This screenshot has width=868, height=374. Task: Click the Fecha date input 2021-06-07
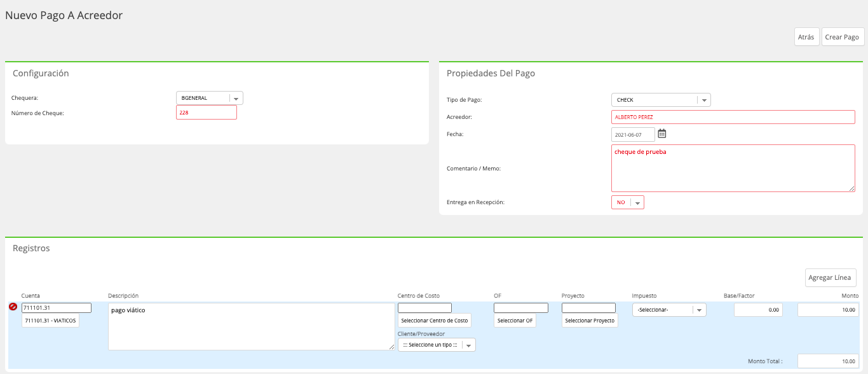633,135
